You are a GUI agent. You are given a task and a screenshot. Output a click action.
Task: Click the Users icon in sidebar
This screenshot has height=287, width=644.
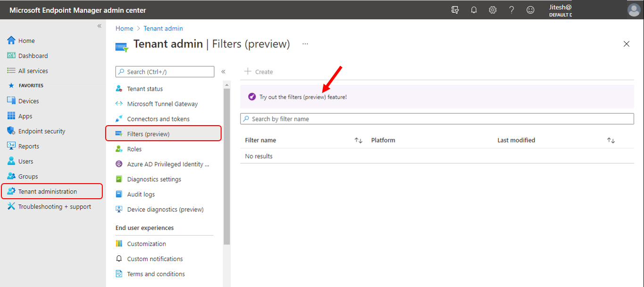click(x=11, y=161)
